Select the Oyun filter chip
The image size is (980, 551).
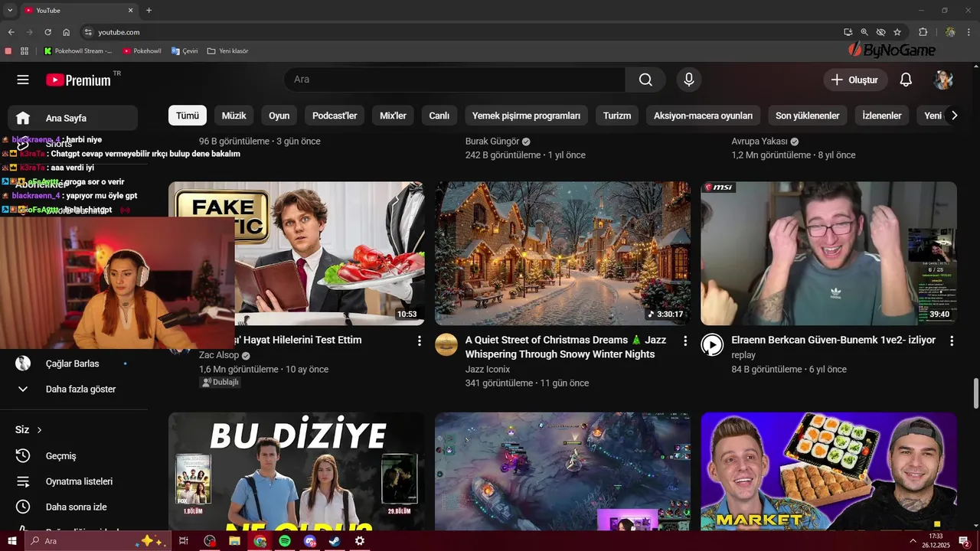click(x=279, y=116)
